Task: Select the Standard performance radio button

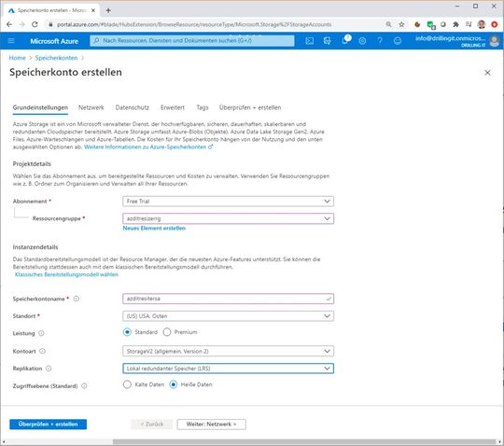Action: click(127, 332)
